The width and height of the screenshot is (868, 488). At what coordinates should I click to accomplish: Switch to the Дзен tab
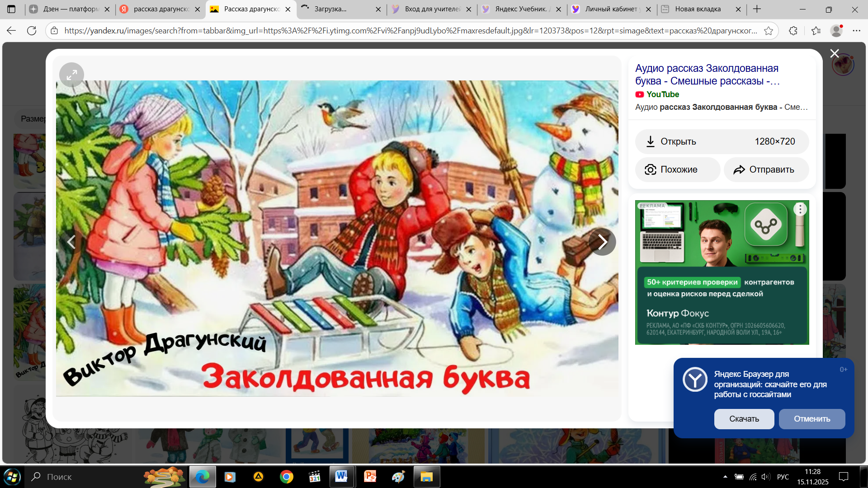coord(69,9)
